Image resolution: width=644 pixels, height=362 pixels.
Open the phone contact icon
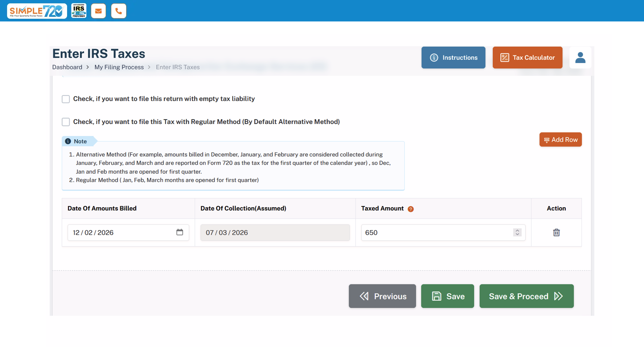tap(119, 11)
